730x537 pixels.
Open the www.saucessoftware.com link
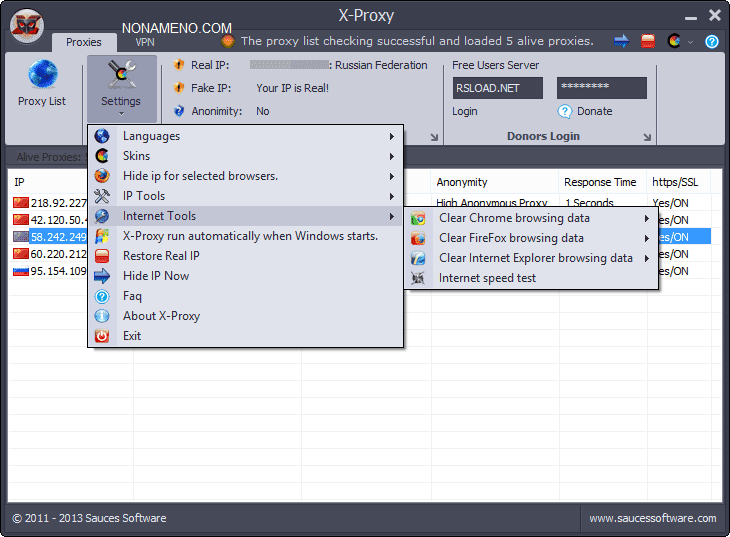[x=652, y=518]
